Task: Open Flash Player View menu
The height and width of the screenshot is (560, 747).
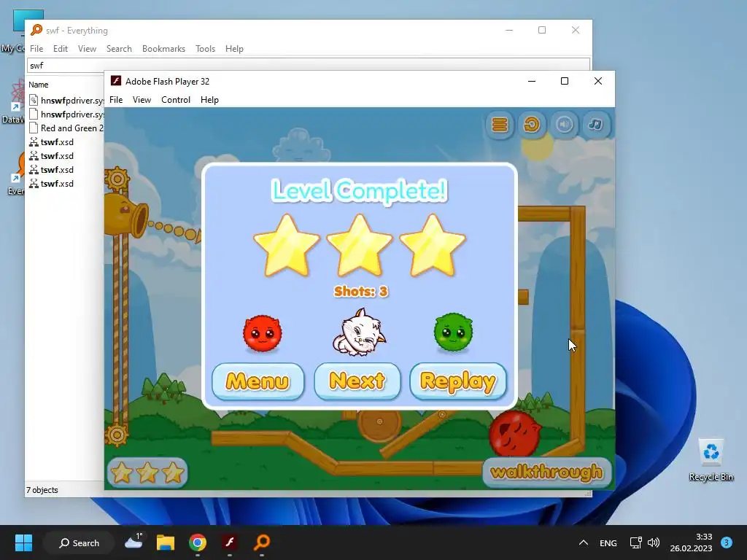Action: click(142, 99)
